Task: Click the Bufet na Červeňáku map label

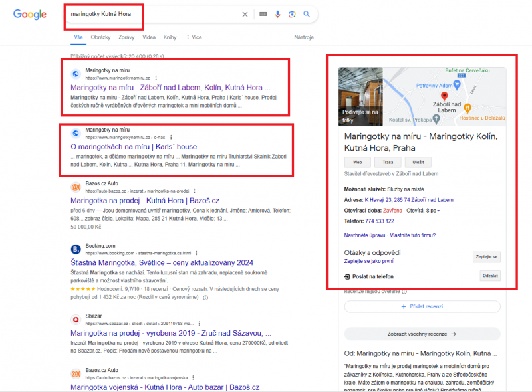Action: pos(467,70)
